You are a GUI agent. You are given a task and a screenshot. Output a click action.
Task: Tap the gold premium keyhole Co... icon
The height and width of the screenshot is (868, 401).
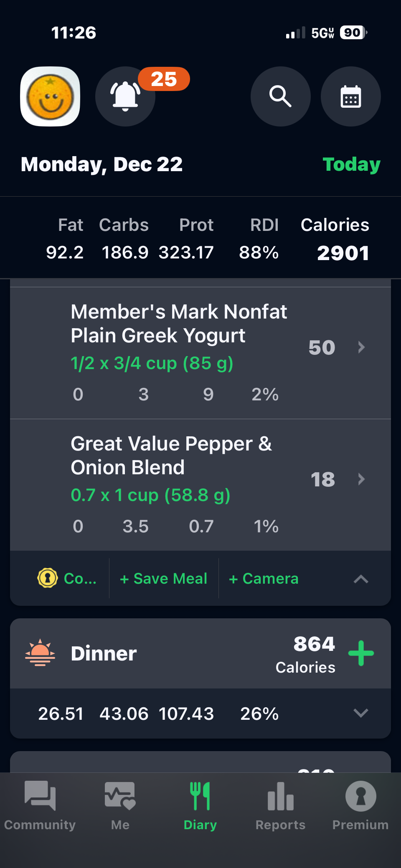click(x=48, y=578)
